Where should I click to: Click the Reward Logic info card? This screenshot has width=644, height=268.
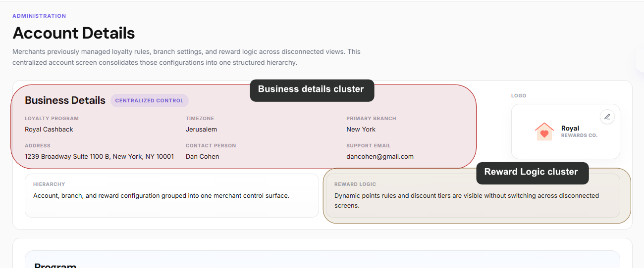pyautogui.click(x=473, y=195)
